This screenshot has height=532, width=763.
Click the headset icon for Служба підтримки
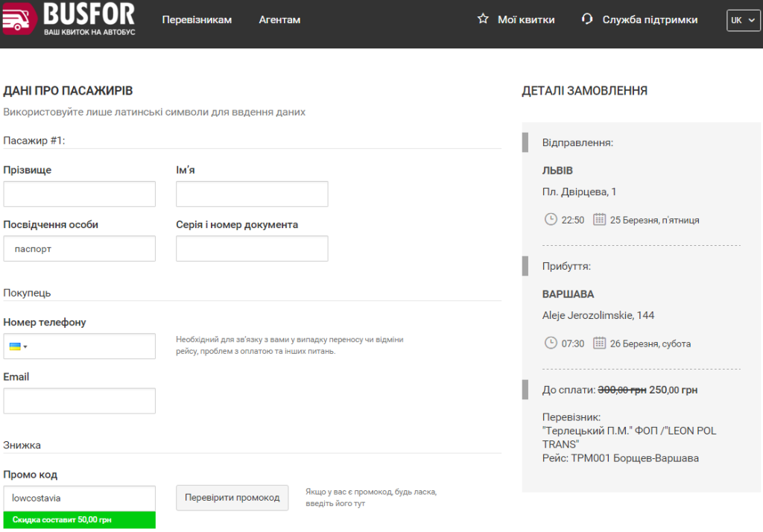click(587, 19)
